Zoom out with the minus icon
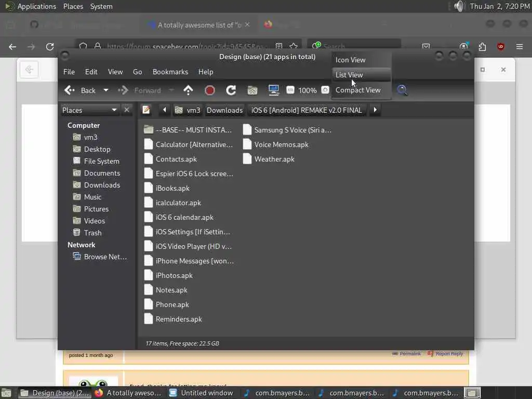The width and height of the screenshot is (532, 399). [x=290, y=90]
